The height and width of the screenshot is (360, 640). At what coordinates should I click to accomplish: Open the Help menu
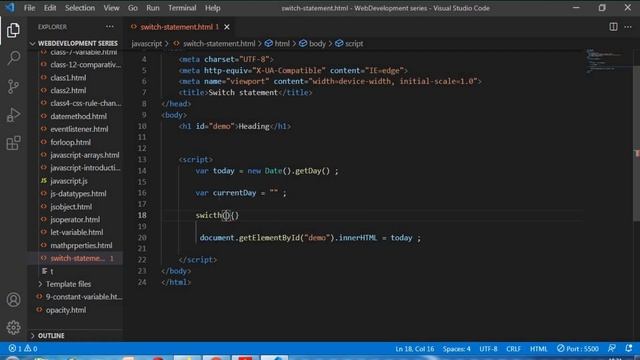[x=212, y=8]
